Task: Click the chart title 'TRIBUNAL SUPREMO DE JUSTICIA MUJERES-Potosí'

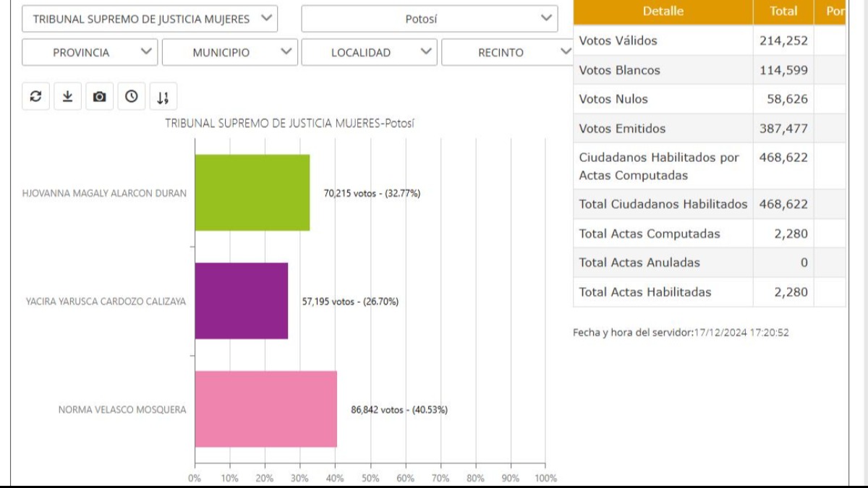Action: (x=289, y=124)
